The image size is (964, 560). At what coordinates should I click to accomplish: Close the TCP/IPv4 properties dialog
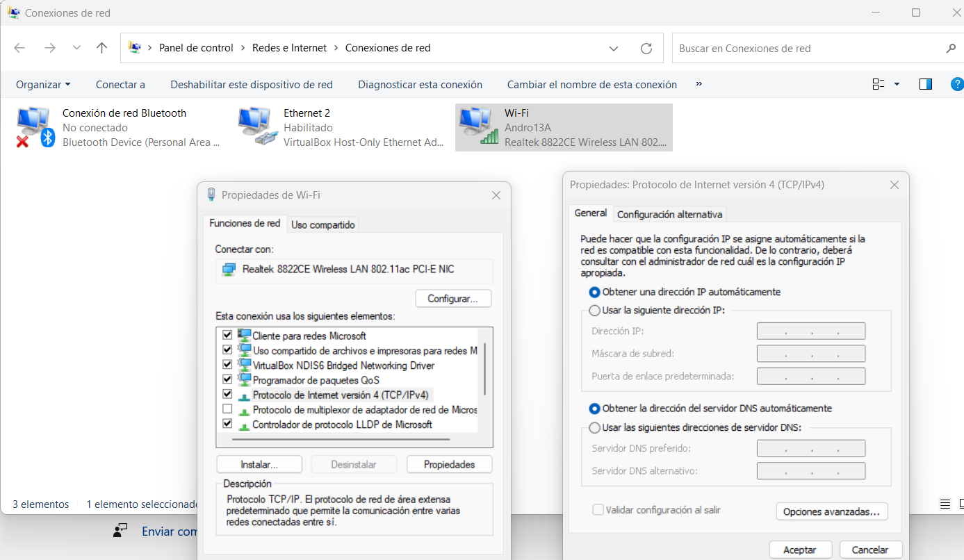click(894, 185)
